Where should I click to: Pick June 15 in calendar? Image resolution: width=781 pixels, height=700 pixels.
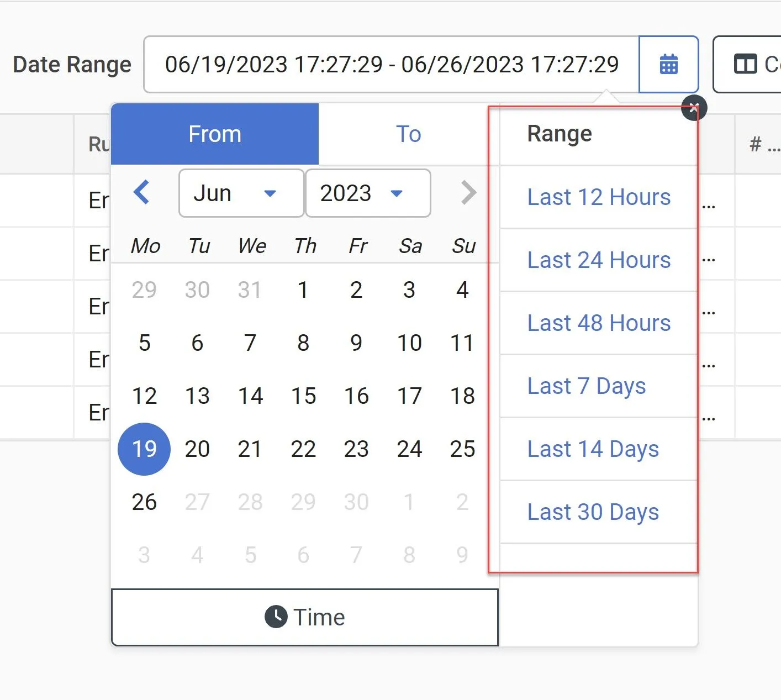[x=303, y=396]
